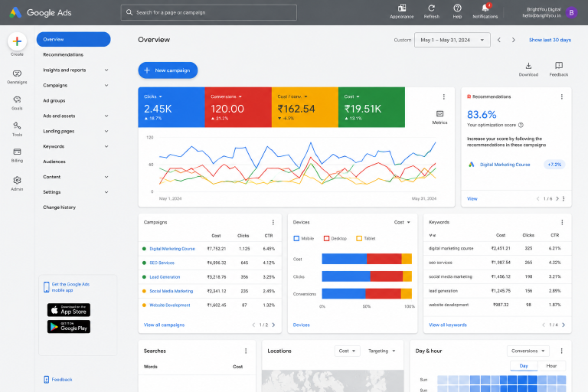
Task: Go to next page of campaigns card
Action: 273,325
